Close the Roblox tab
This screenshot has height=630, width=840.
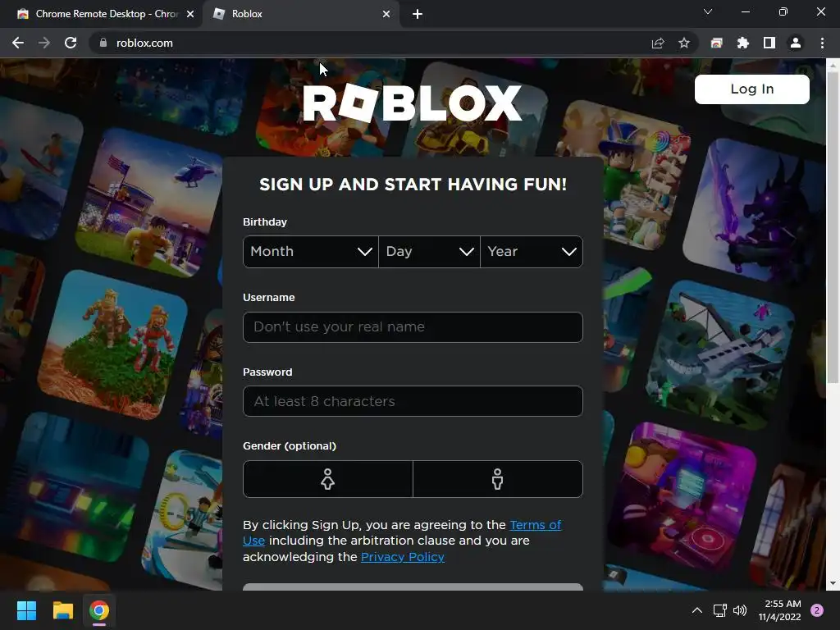386,14
